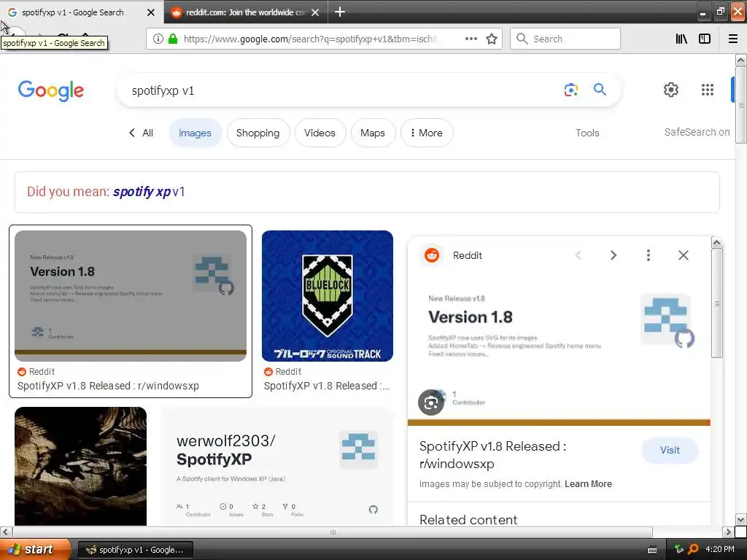The height and width of the screenshot is (560, 747).
Task: Open SafeSearch on setting
Action: 697,132
